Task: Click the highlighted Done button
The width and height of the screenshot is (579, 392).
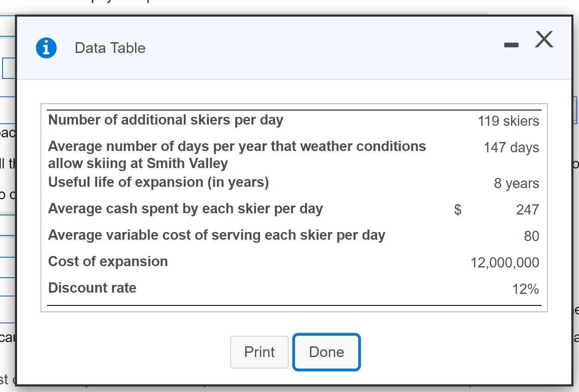Action: coord(326,352)
